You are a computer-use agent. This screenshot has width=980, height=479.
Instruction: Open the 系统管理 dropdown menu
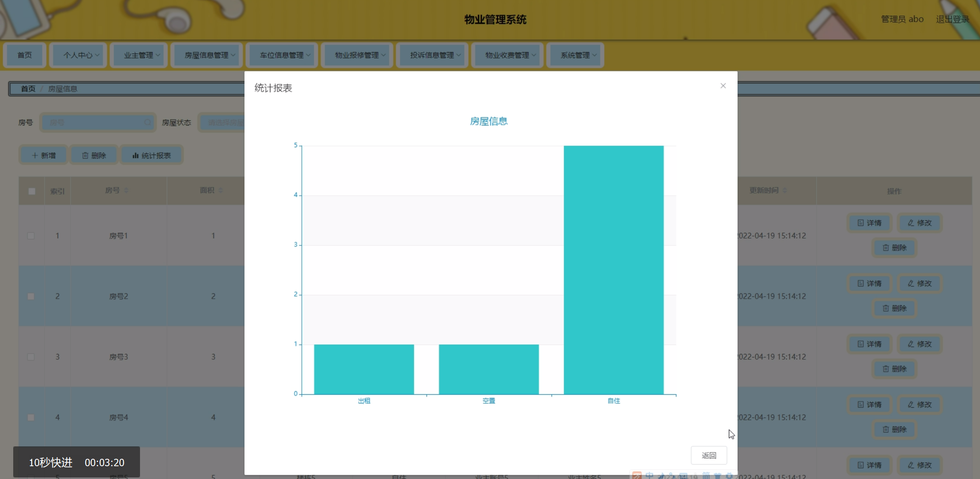[x=578, y=55]
